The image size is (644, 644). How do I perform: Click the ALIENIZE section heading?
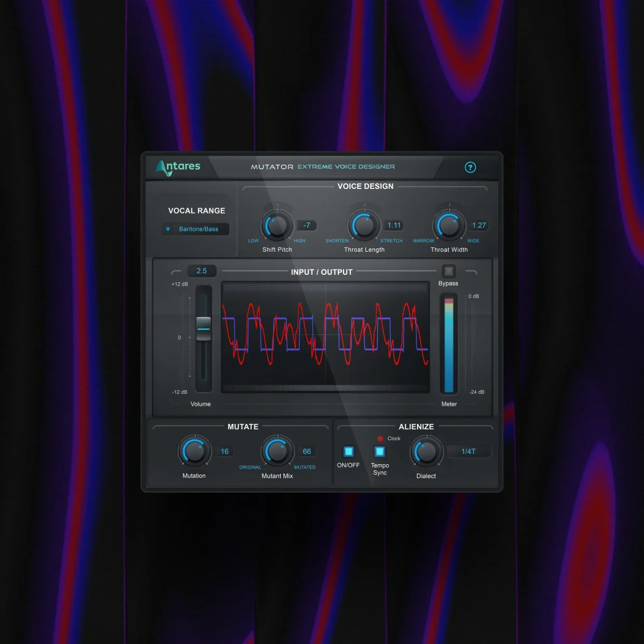click(x=416, y=427)
